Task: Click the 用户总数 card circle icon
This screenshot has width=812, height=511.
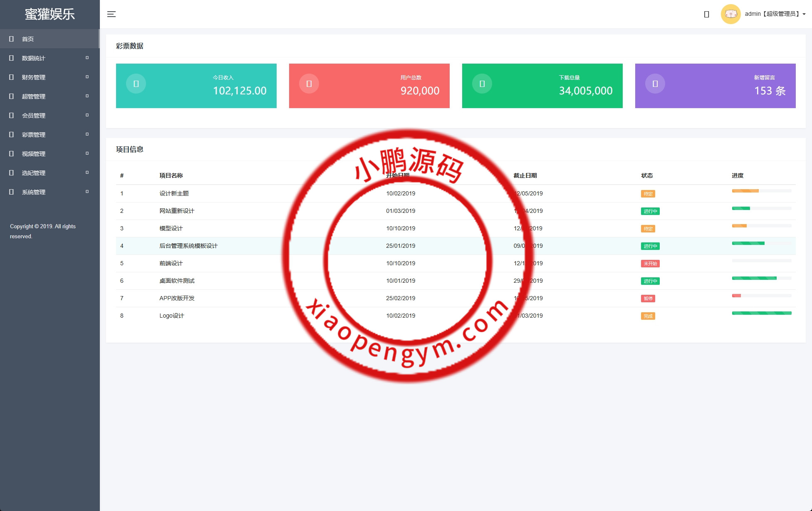Action: point(309,84)
